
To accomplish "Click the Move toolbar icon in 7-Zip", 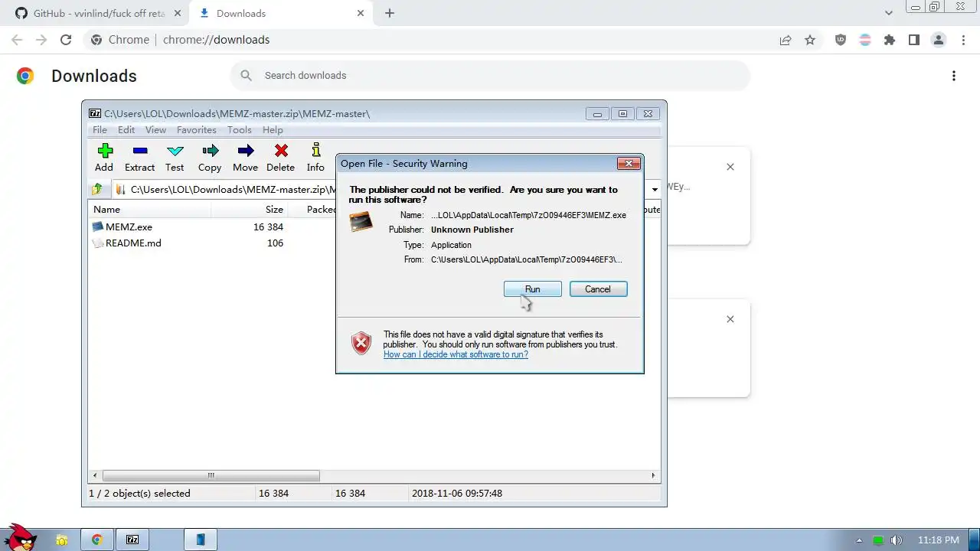I will coord(245,158).
